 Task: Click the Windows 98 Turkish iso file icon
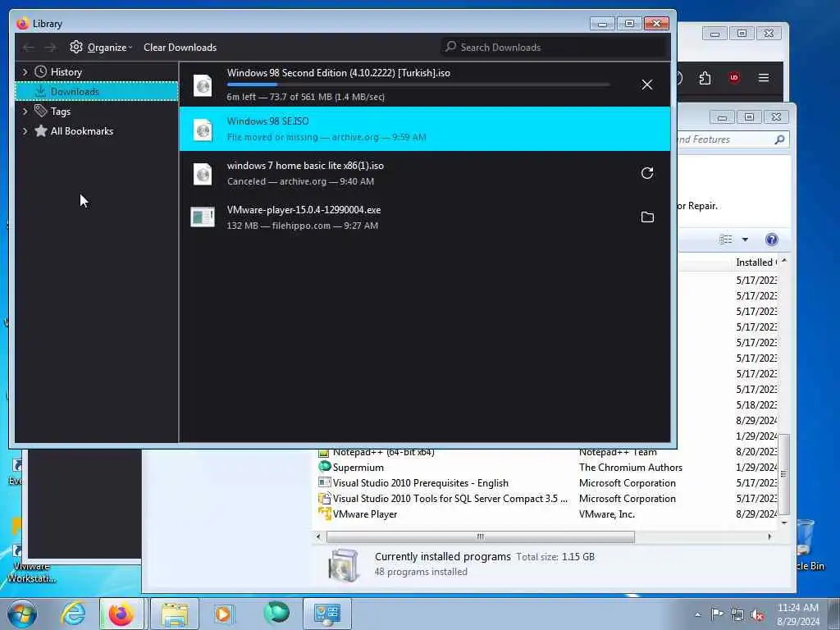[203, 85]
